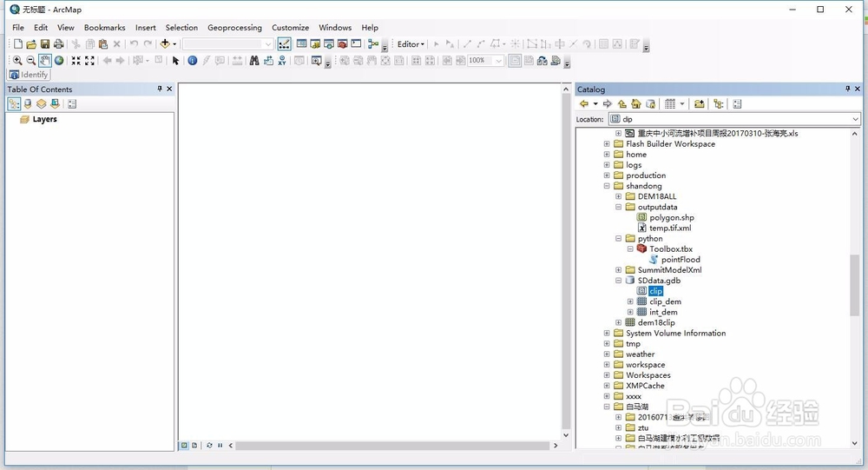Collapse the SDdata.gdb geodatabase
The height and width of the screenshot is (470, 868).
[618, 281]
